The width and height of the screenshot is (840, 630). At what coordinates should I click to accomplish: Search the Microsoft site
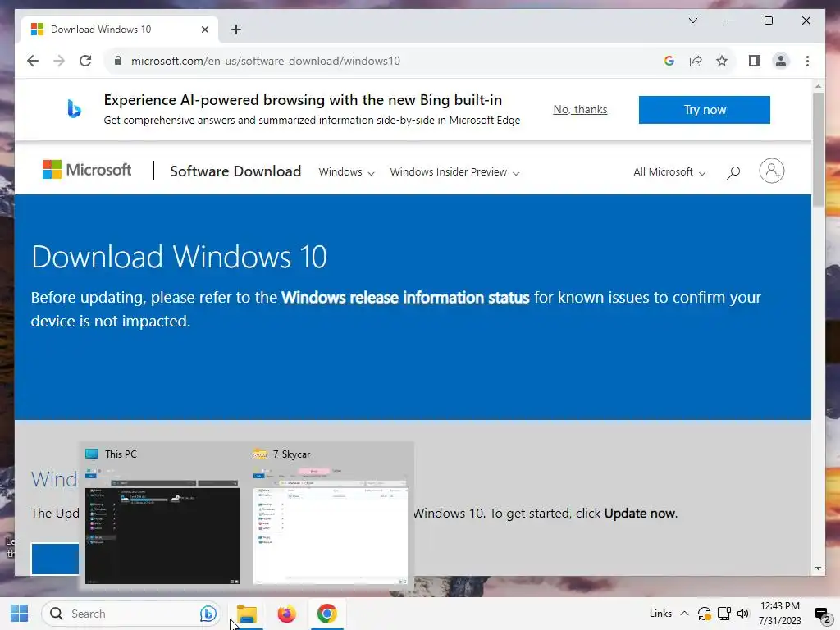click(x=733, y=172)
